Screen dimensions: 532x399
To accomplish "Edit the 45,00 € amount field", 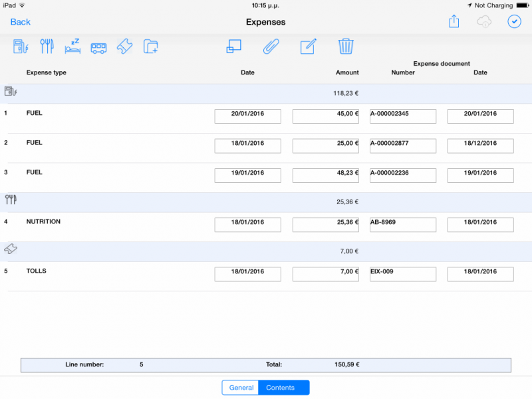I will pyautogui.click(x=326, y=116).
